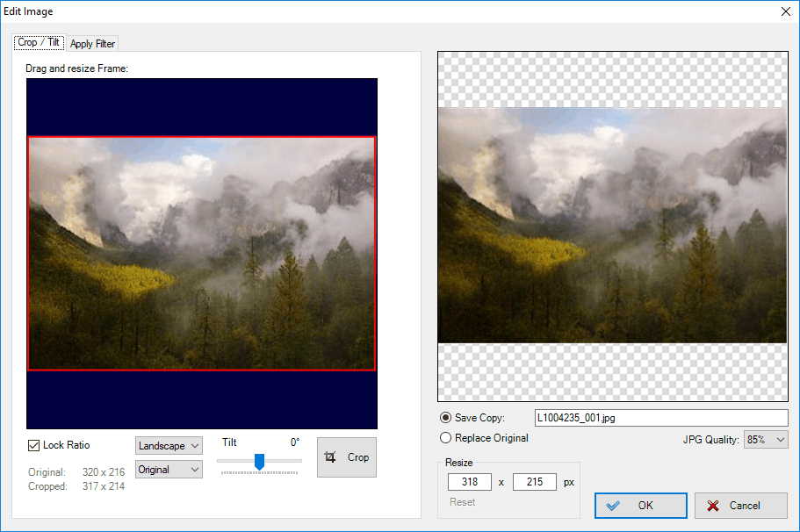Open the Landscape orientation dropdown
Screen dimensions: 800x532
(x=169, y=445)
